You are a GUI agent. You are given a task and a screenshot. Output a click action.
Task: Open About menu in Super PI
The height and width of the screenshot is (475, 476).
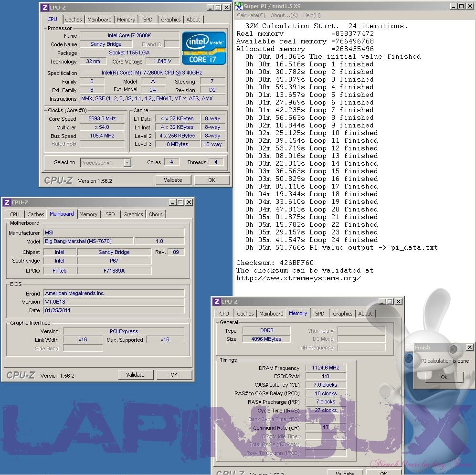tap(284, 15)
